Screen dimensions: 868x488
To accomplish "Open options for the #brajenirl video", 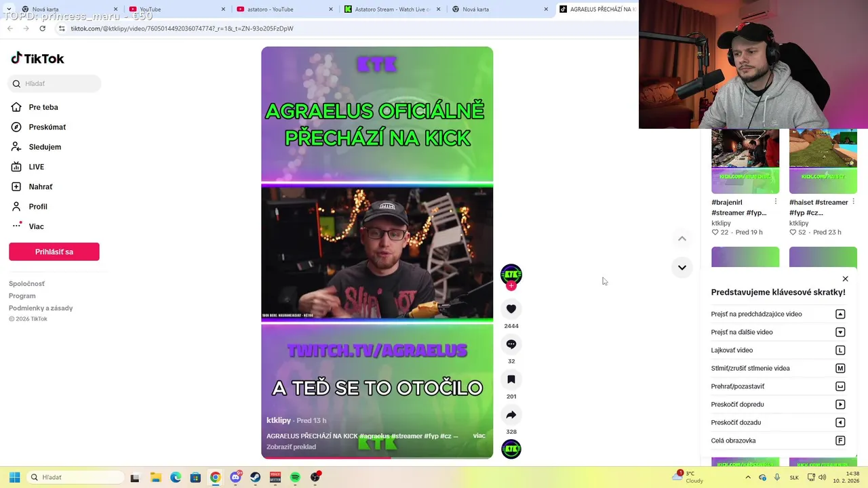I will pyautogui.click(x=776, y=202).
